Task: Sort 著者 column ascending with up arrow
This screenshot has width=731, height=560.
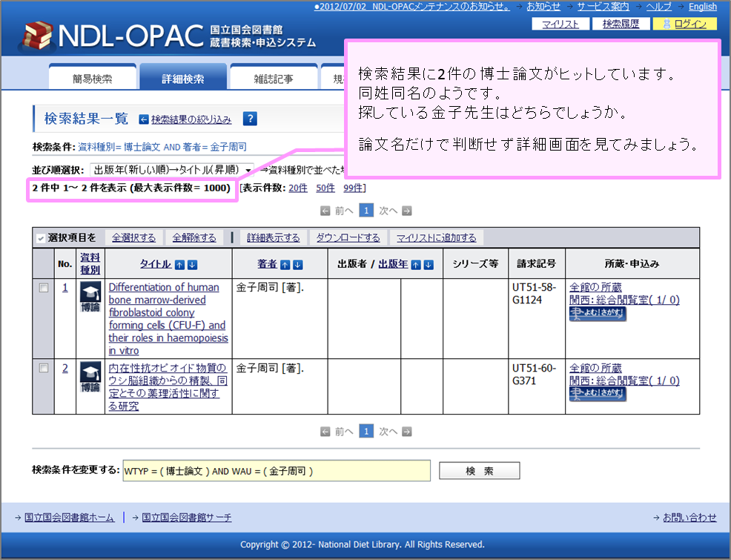Action: coord(285,265)
